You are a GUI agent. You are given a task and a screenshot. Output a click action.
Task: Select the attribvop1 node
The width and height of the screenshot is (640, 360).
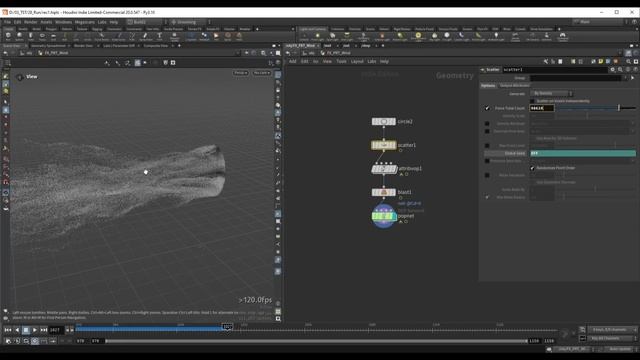[384, 169]
